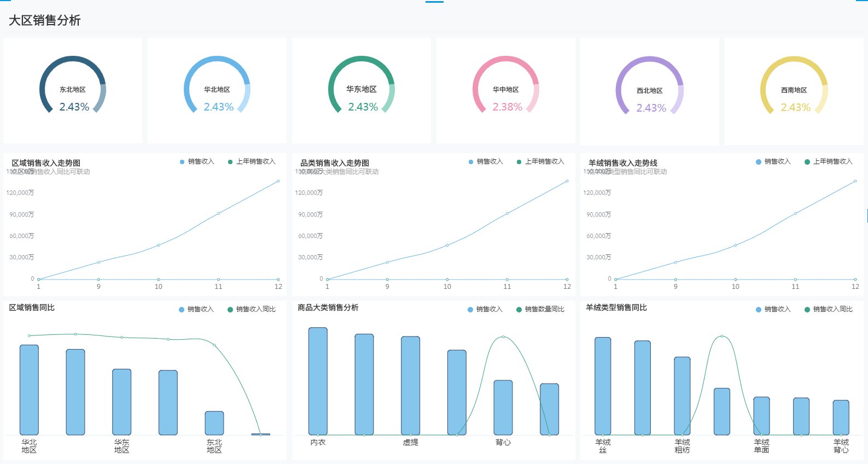Click blue 销售收入 legend dot in 羊绒类型销售同比

(x=759, y=310)
